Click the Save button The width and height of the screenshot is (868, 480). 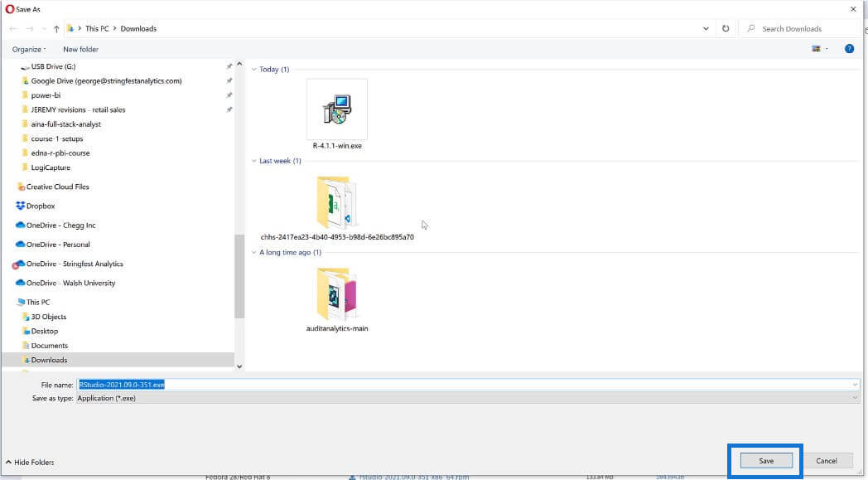pyautogui.click(x=766, y=461)
